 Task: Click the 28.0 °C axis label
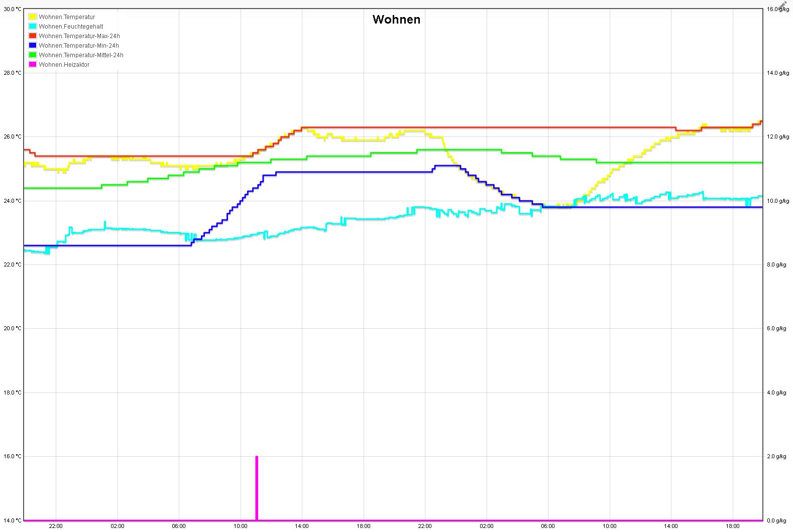13,73
